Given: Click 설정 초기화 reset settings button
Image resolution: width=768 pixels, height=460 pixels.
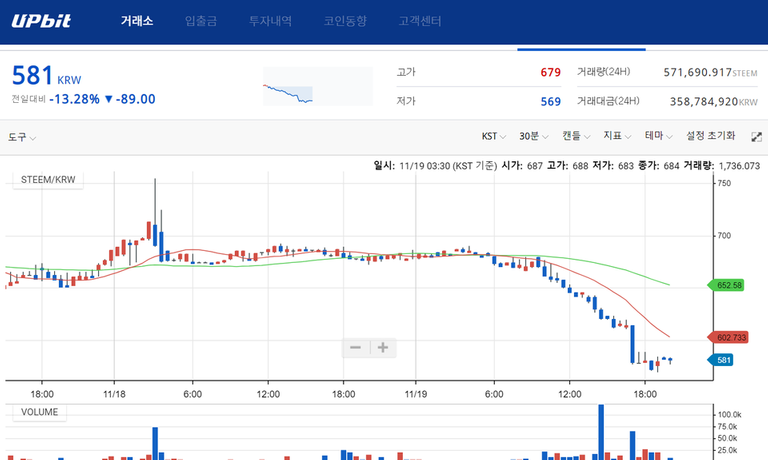Looking at the screenshot, I should click(x=710, y=136).
